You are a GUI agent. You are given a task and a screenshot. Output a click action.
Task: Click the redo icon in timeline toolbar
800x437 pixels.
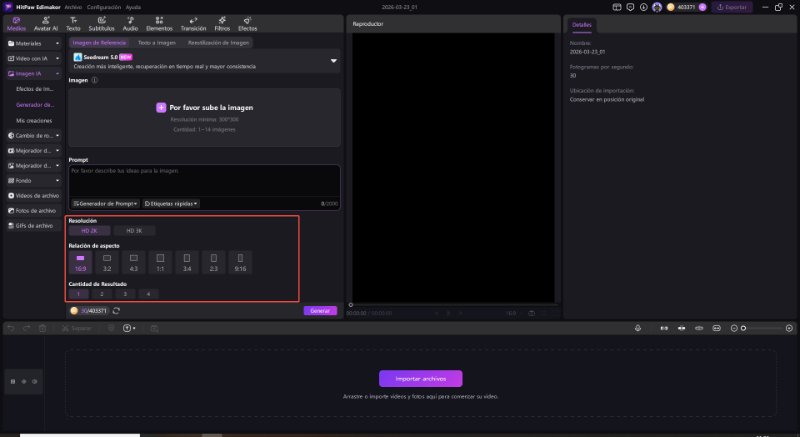pyautogui.click(x=27, y=328)
